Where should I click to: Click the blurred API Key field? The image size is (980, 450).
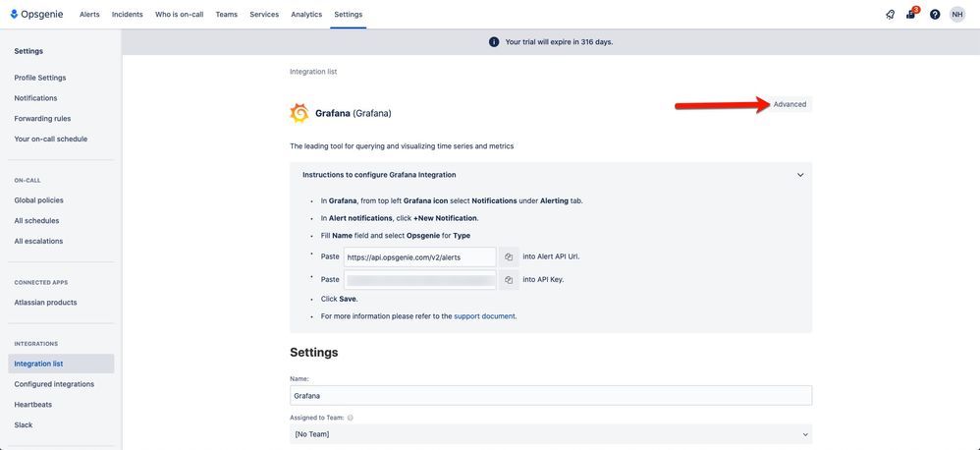(x=420, y=279)
